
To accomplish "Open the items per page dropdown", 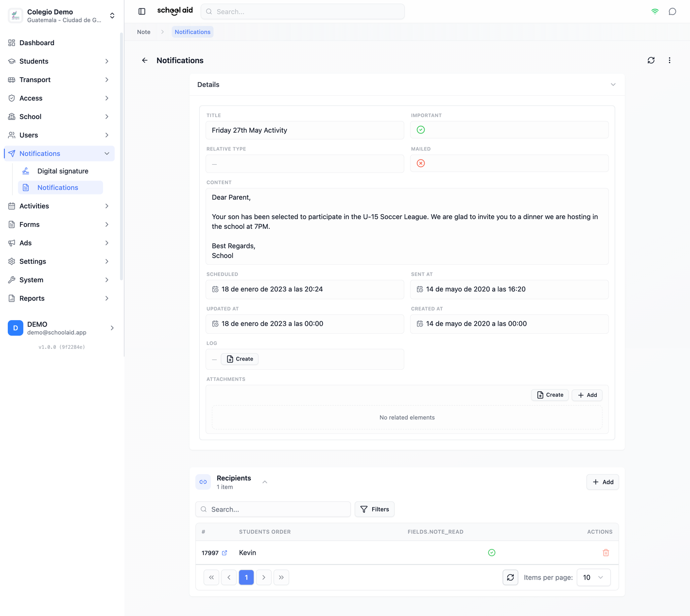I will 594,578.
